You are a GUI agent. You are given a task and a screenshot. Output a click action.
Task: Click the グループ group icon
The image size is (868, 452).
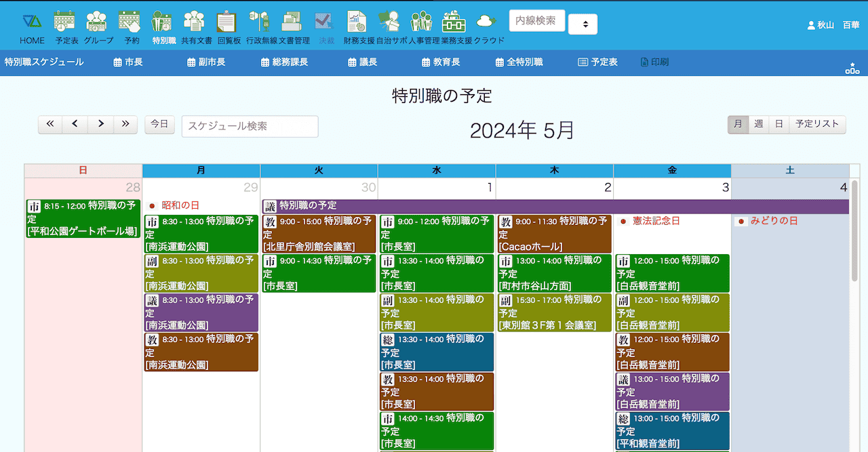97,22
